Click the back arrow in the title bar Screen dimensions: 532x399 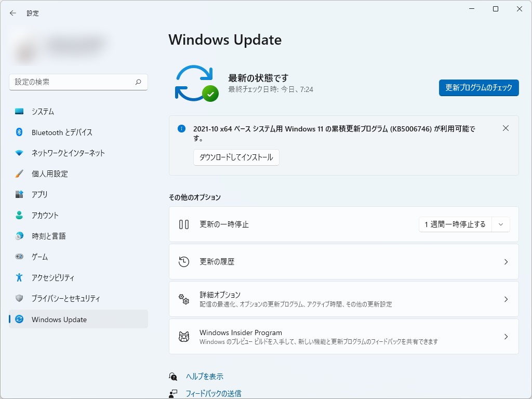[x=12, y=13]
